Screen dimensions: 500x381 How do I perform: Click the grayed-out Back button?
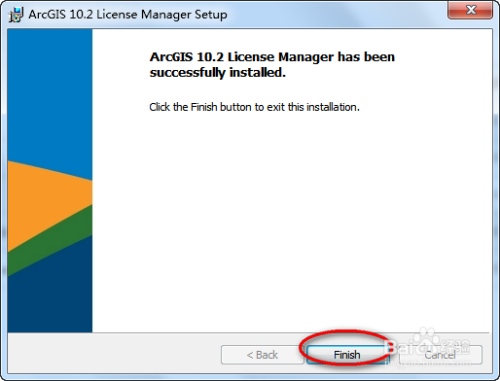262,355
